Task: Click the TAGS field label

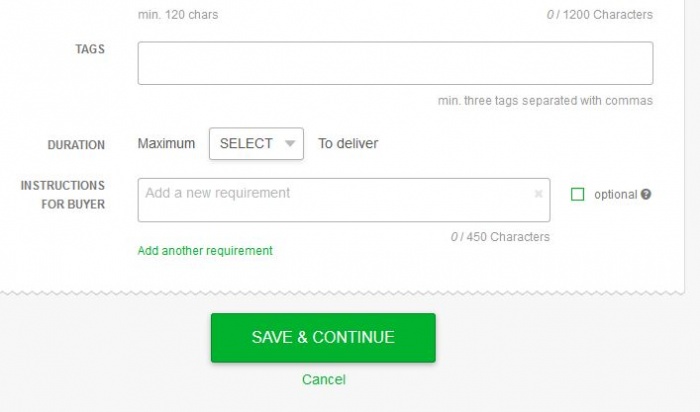Action: 90,49
